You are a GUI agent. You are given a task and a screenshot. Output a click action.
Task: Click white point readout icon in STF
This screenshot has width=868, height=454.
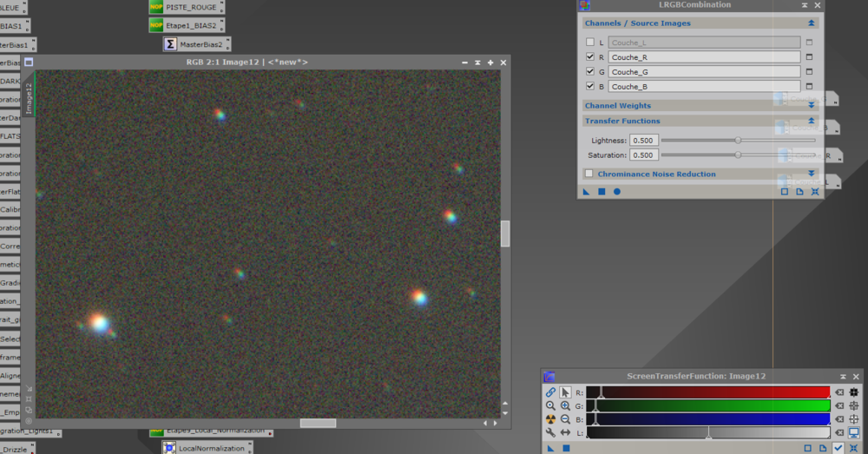tap(853, 419)
